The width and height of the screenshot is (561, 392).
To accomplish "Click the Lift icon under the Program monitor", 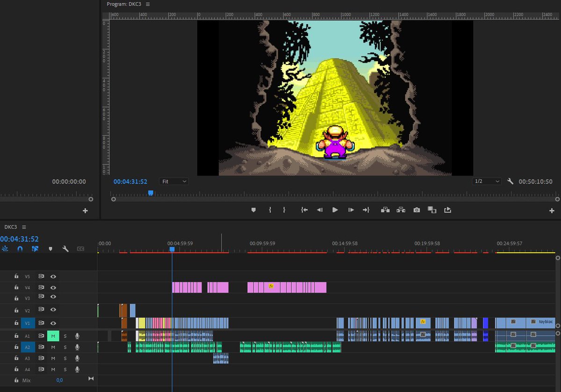I will coord(385,210).
